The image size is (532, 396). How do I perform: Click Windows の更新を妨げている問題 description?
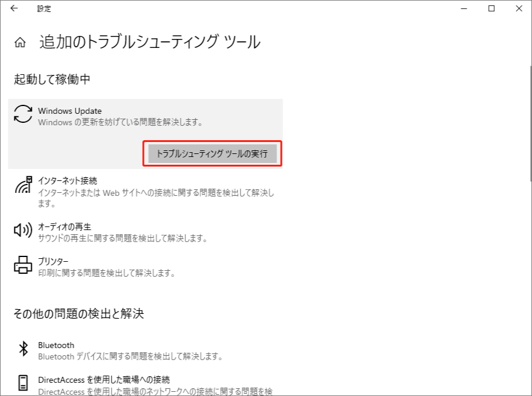tap(121, 122)
